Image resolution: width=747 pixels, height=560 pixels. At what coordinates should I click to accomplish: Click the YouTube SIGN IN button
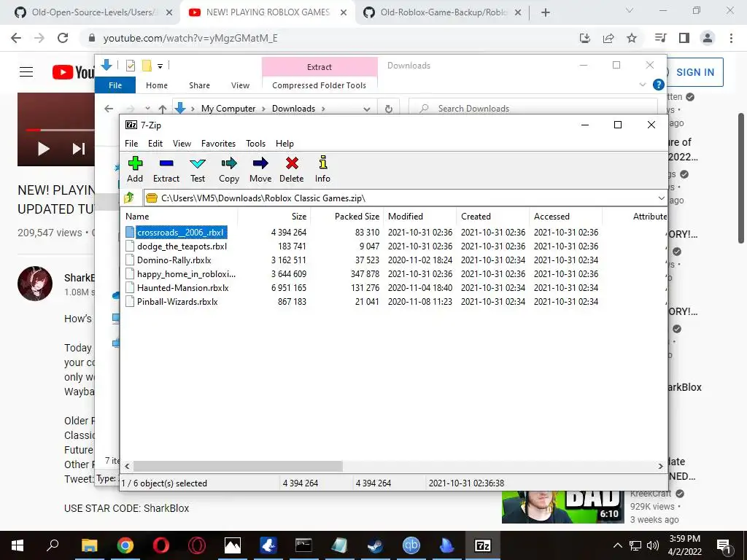pyautogui.click(x=695, y=72)
